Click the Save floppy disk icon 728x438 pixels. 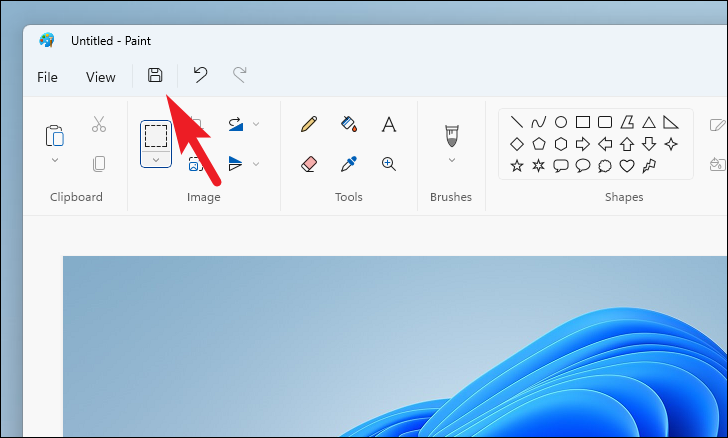(x=155, y=75)
